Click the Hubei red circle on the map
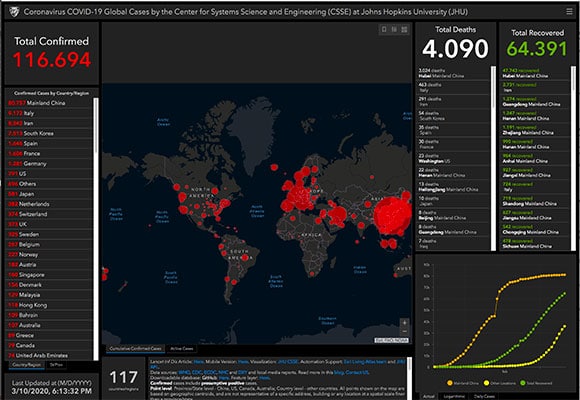This screenshot has height=400, width=580. (x=393, y=216)
